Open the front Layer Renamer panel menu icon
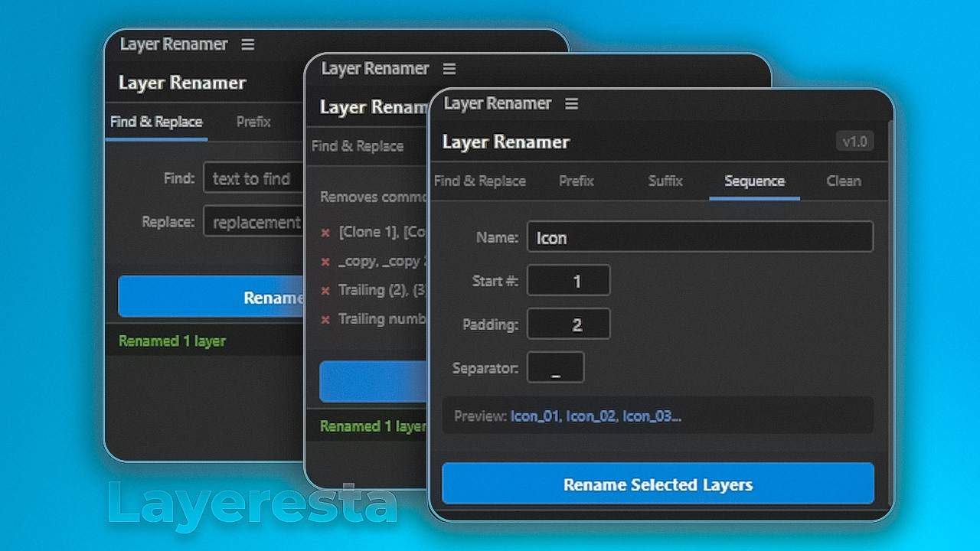Viewport: 980px width, 551px height. [572, 104]
